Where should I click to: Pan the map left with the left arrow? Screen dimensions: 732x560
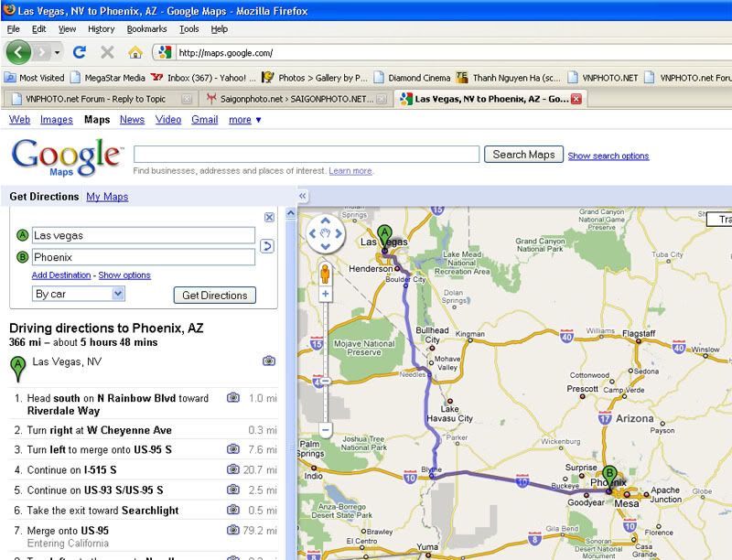pos(312,234)
